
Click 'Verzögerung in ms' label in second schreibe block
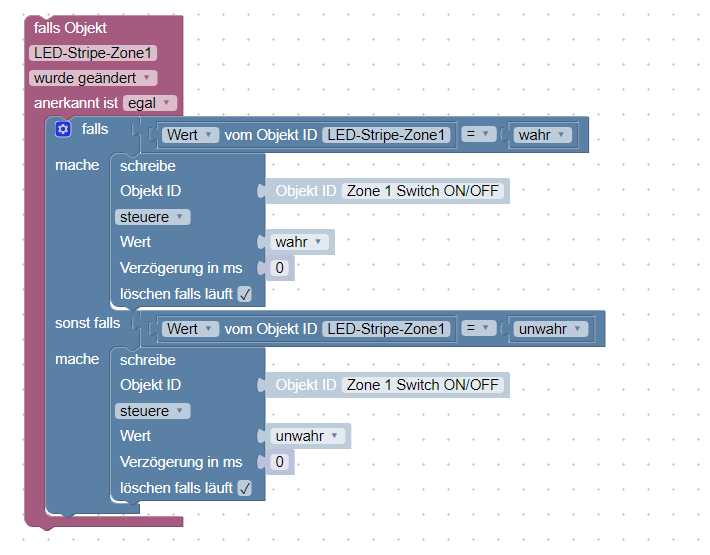coord(181,462)
